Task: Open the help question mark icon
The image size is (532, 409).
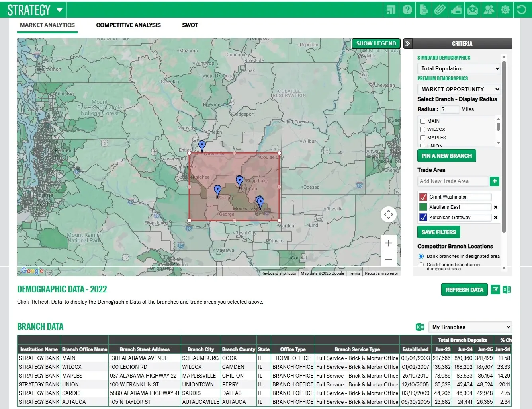Action: pyautogui.click(x=407, y=10)
